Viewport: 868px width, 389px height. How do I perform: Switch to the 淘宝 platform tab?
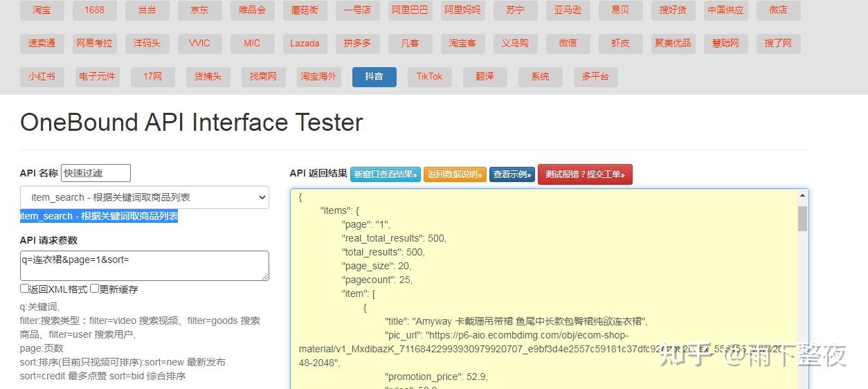[42, 10]
